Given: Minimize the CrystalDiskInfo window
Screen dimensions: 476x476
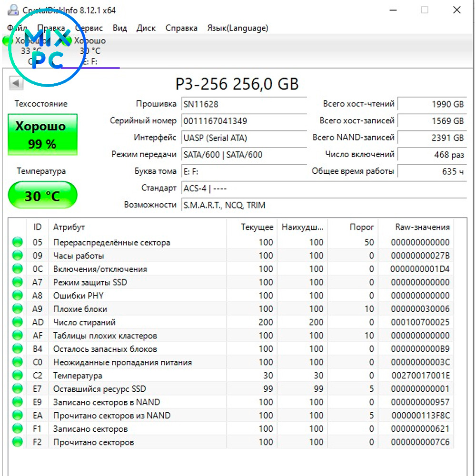Looking at the screenshot, I should (x=393, y=10).
